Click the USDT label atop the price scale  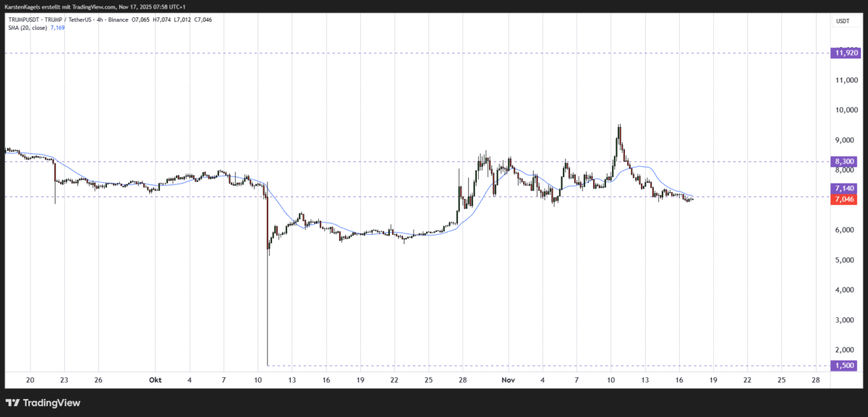843,20
